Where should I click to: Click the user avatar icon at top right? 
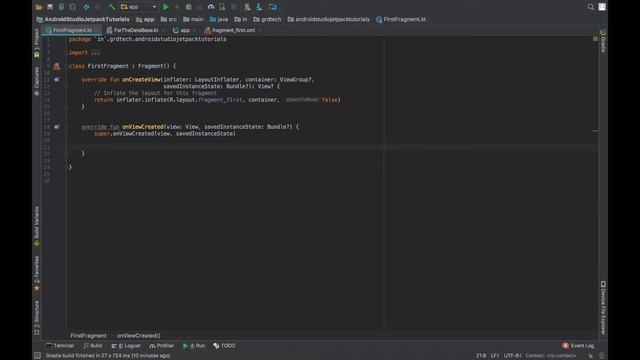coord(602,7)
